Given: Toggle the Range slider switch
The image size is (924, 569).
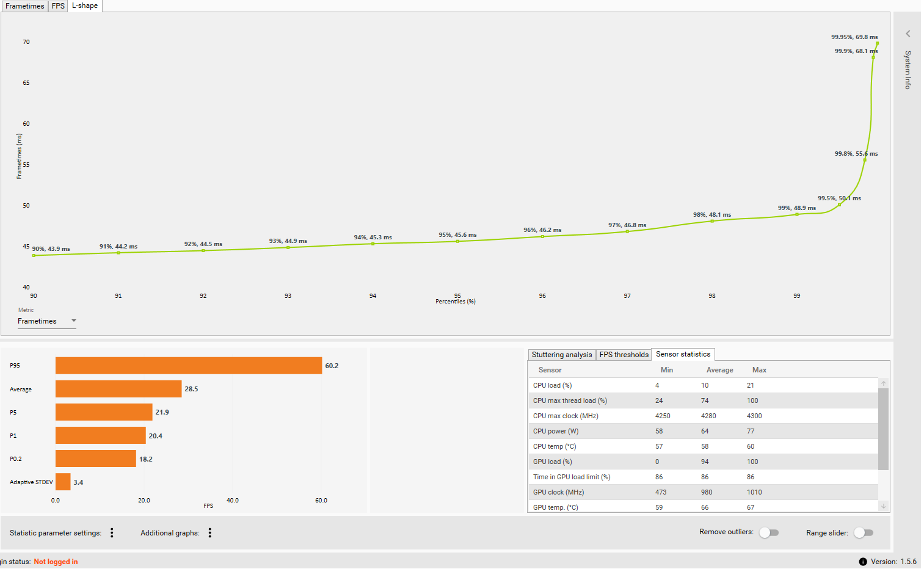Looking at the screenshot, I should [864, 532].
